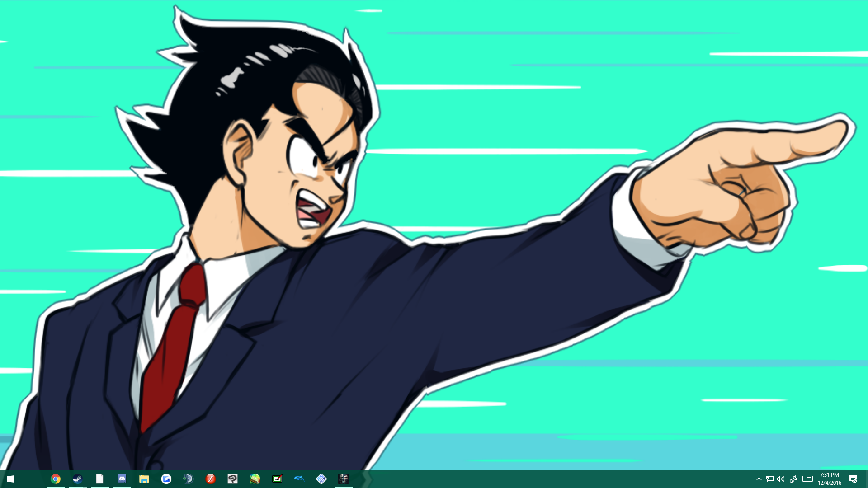
Task: Show hidden system tray icons
Action: [759, 479]
